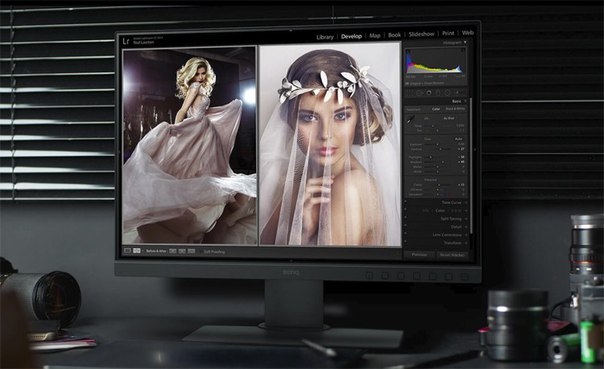Click the copy Before settings to After icon
This screenshot has height=369, width=604.
pos(173,251)
